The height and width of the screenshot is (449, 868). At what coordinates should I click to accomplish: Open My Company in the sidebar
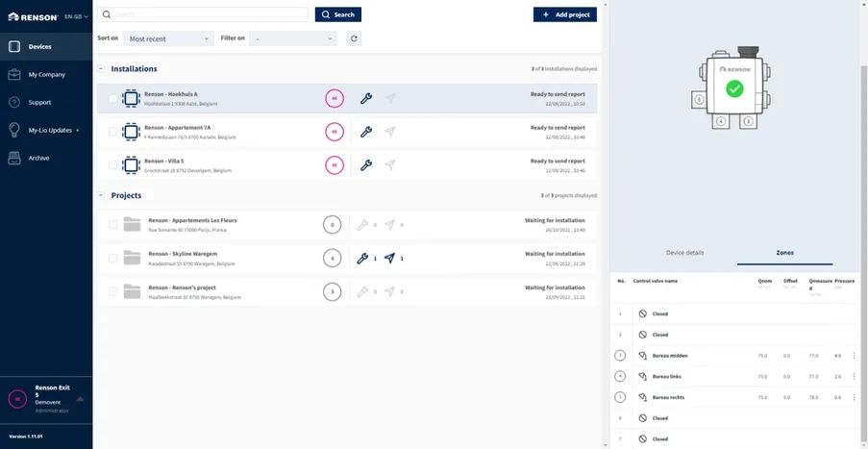pos(46,74)
